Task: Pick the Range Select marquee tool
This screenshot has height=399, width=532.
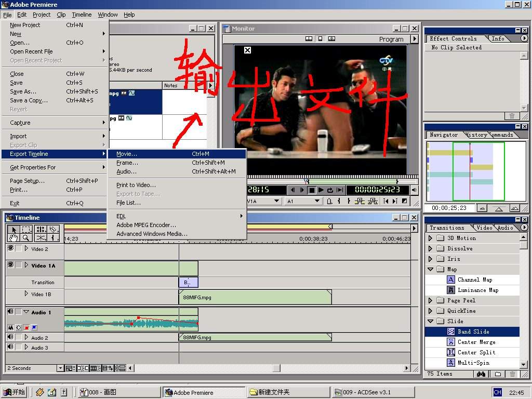Action: click(x=27, y=229)
